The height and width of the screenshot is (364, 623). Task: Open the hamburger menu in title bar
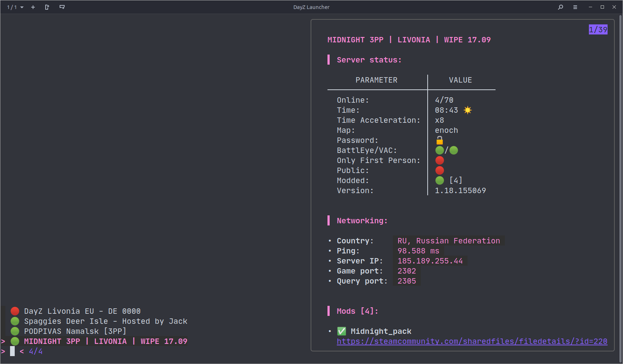tap(575, 7)
